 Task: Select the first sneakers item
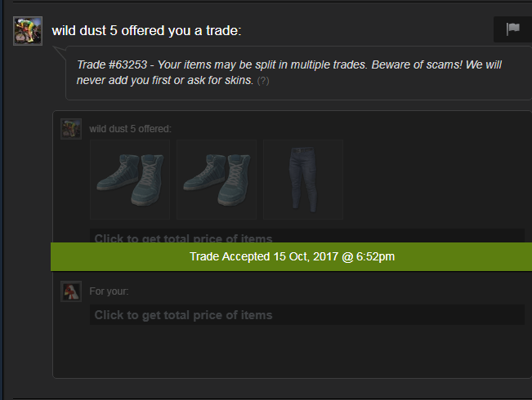[130, 180]
